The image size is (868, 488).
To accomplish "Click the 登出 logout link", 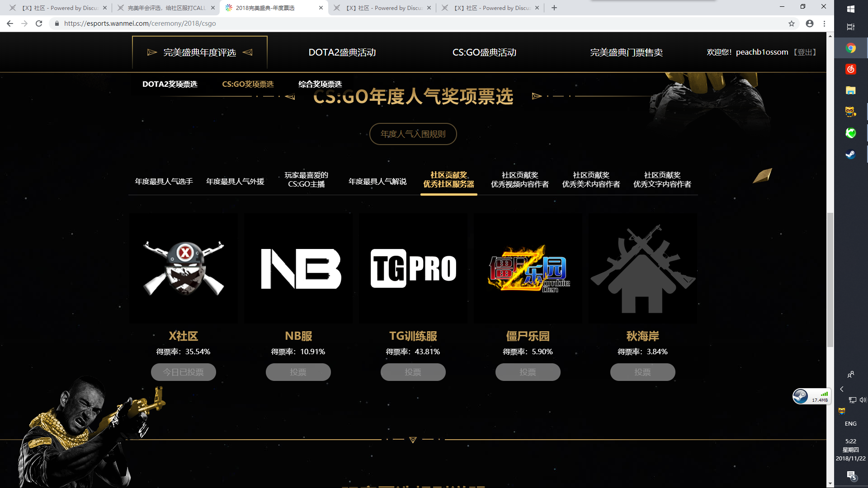I will pyautogui.click(x=805, y=52).
